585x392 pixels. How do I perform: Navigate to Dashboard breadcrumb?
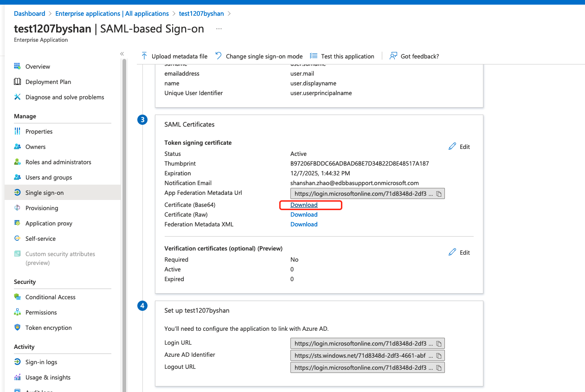(30, 13)
